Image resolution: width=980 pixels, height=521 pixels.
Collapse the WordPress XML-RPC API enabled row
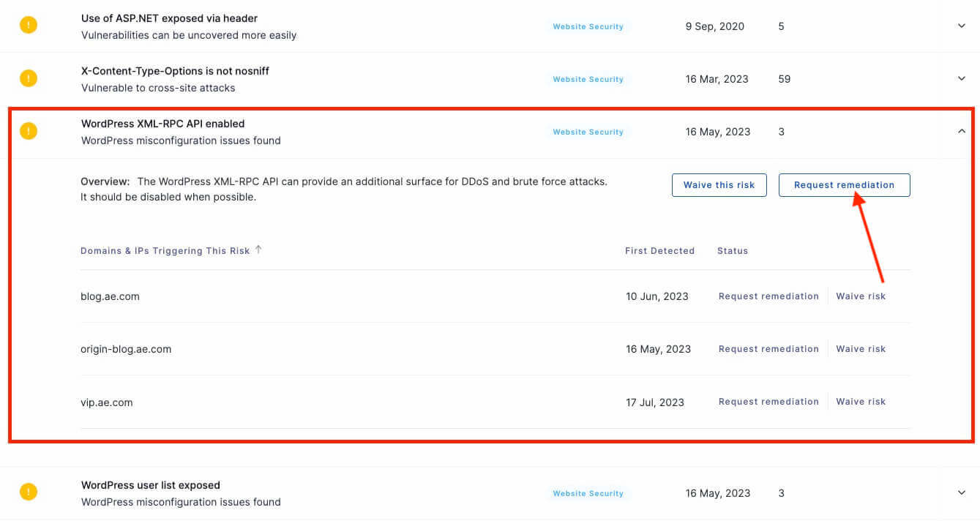pos(962,131)
